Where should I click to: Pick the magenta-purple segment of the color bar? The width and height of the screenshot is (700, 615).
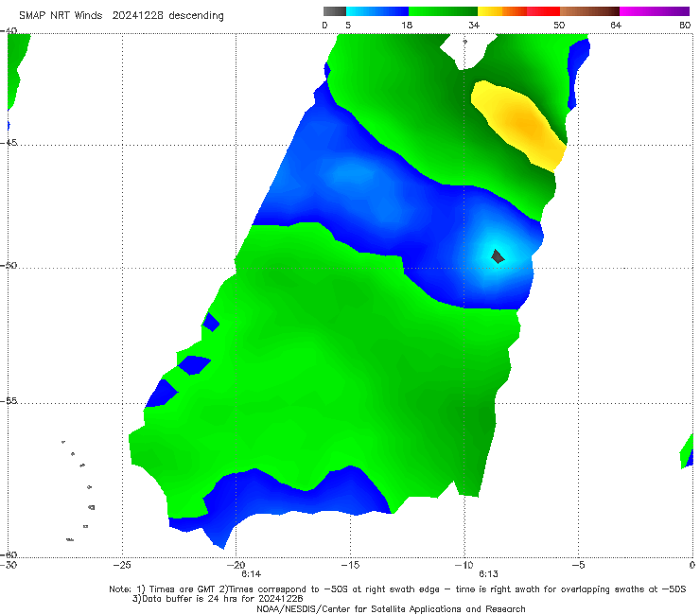[655, 11]
